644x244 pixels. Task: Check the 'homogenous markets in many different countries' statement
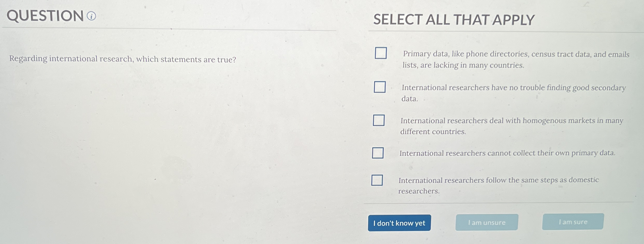tap(379, 121)
